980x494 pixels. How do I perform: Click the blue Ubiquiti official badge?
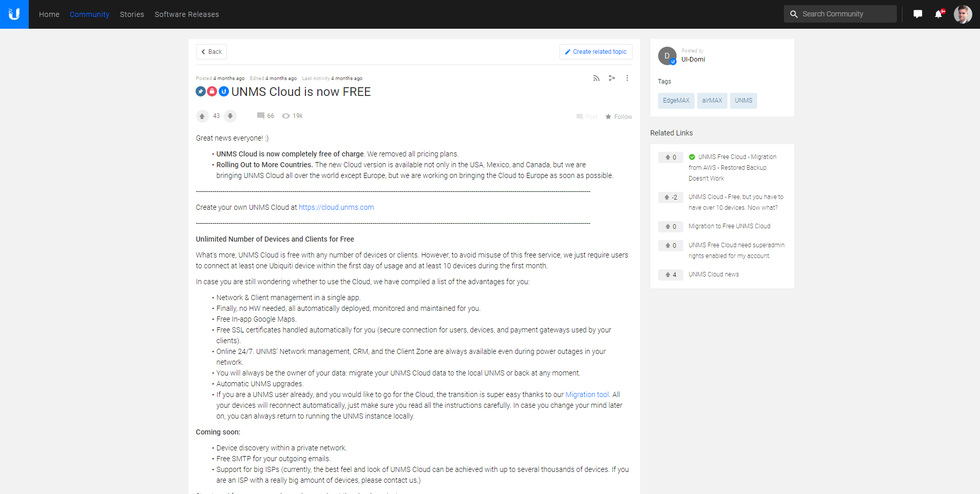(224, 91)
